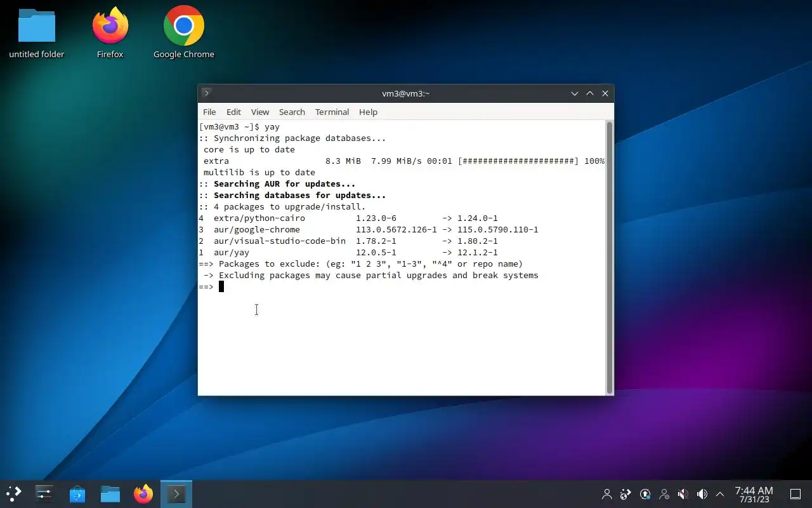The width and height of the screenshot is (812, 508).
Task: Close the vm3@vm3 terminal window
Action: point(605,93)
